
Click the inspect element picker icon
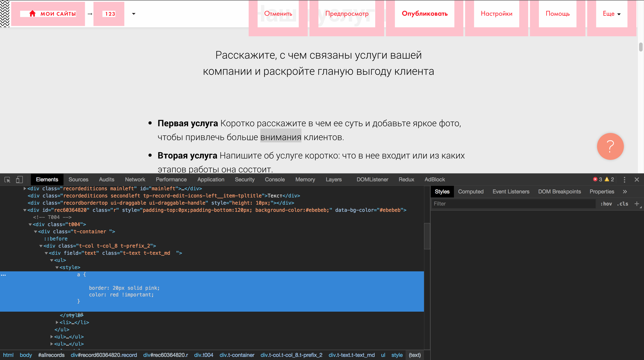coord(8,180)
